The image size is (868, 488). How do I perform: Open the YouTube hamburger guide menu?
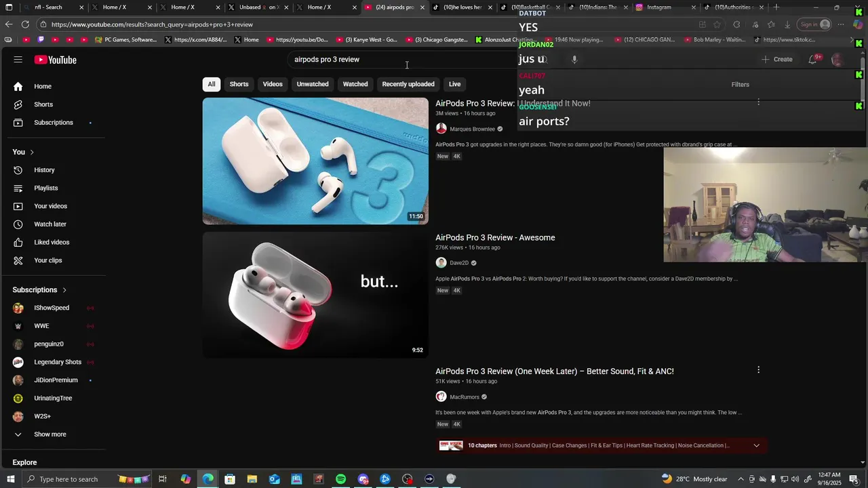pyautogui.click(x=18, y=60)
